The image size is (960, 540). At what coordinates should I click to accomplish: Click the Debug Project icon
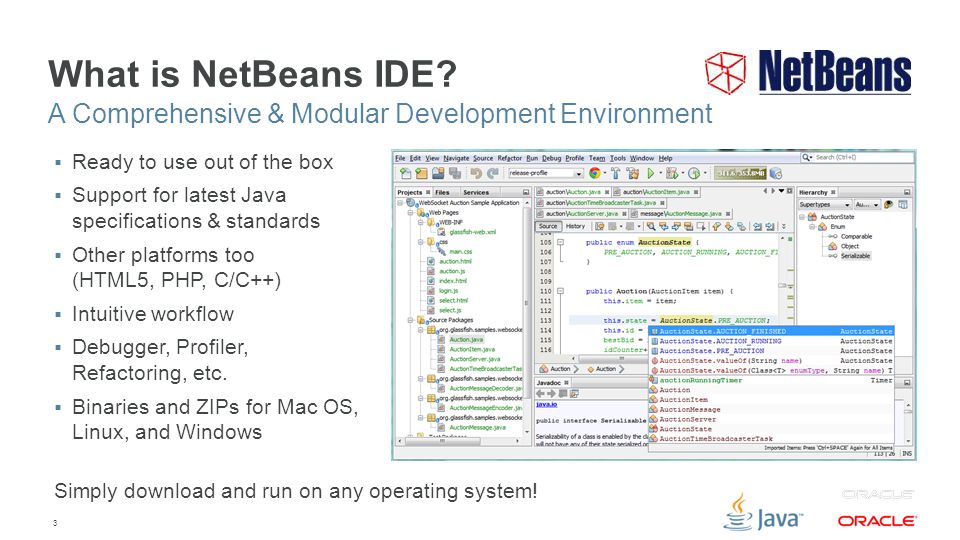point(672,173)
